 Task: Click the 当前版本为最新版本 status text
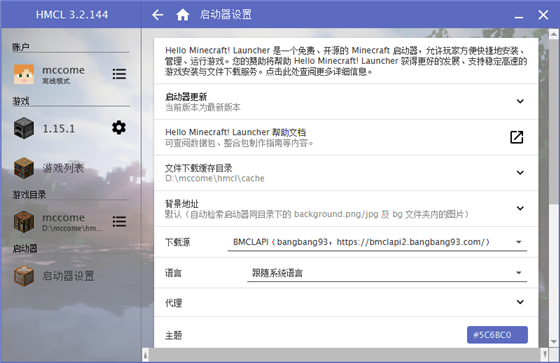202,107
